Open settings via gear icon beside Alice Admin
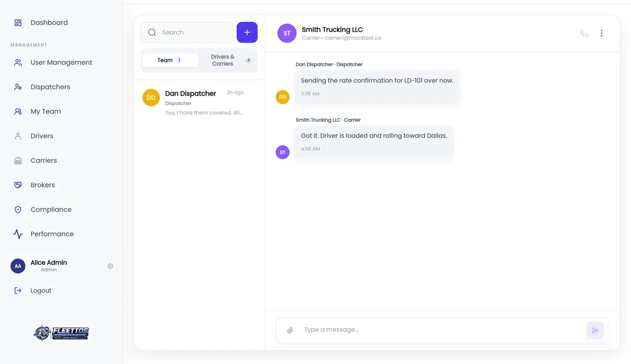 110,266
